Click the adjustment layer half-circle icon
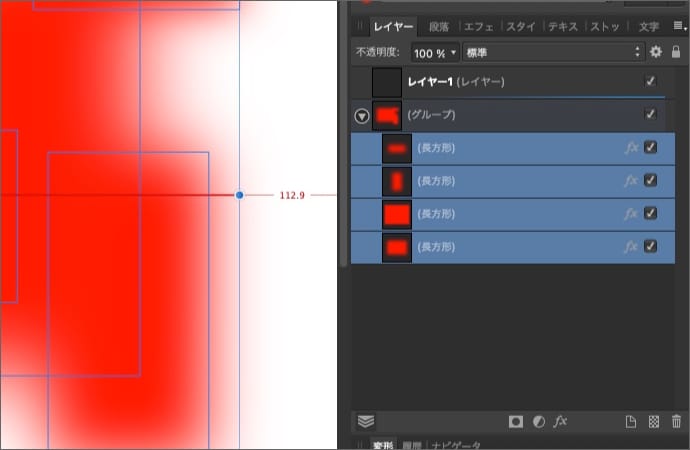Image resolution: width=690 pixels, height=450 pixels. 538,422
